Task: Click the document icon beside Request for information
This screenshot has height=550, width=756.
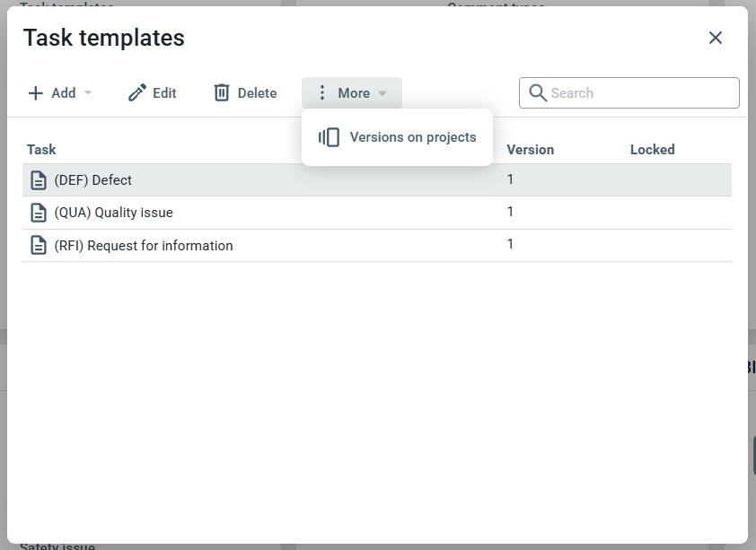Action: pos(39,245)
